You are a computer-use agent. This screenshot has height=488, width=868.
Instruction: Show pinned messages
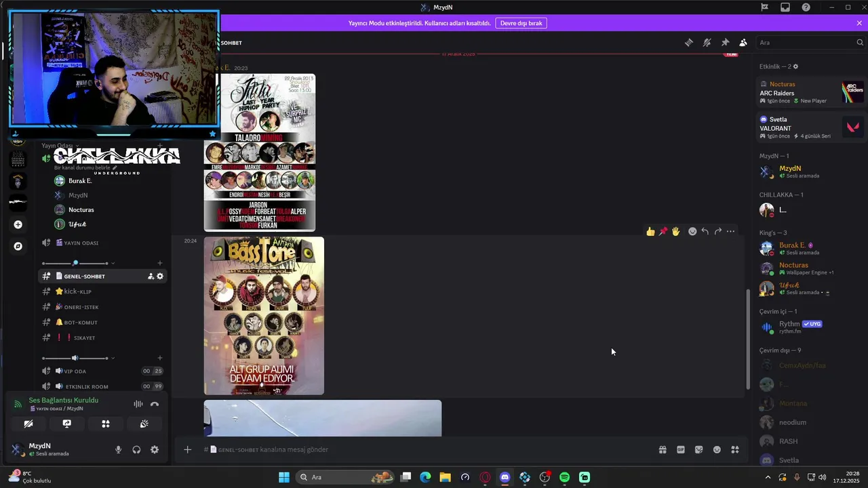point(725,43)
